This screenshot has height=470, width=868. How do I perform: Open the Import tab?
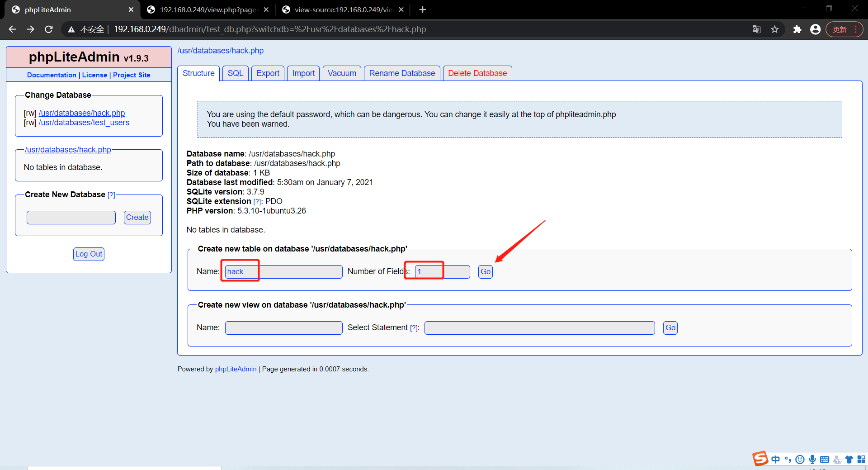click(x=303, y=73)
